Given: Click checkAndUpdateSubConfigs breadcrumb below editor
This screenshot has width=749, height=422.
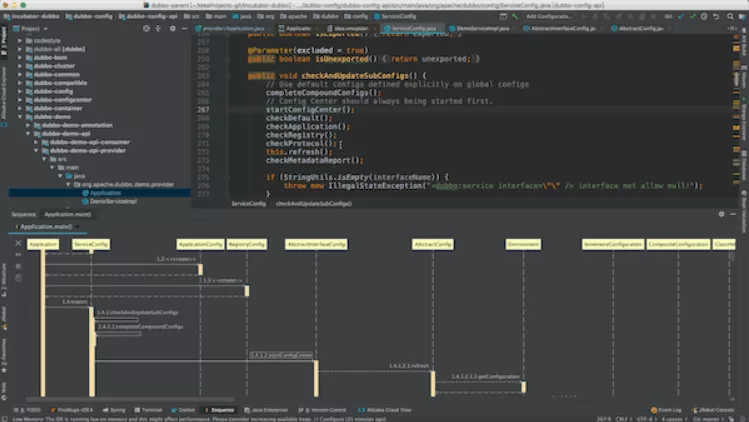Looking at the screenshot, I should coord(314,204).
